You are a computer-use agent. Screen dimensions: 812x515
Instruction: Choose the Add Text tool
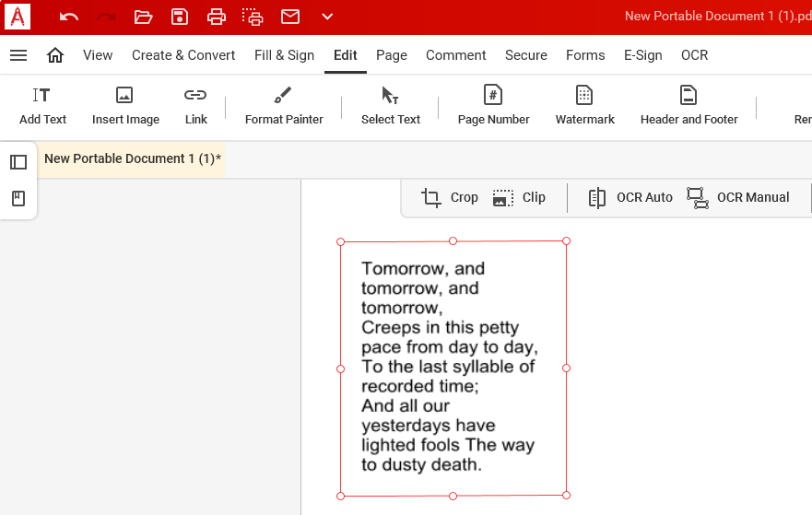pyautogui.click(x=43, y=106)
